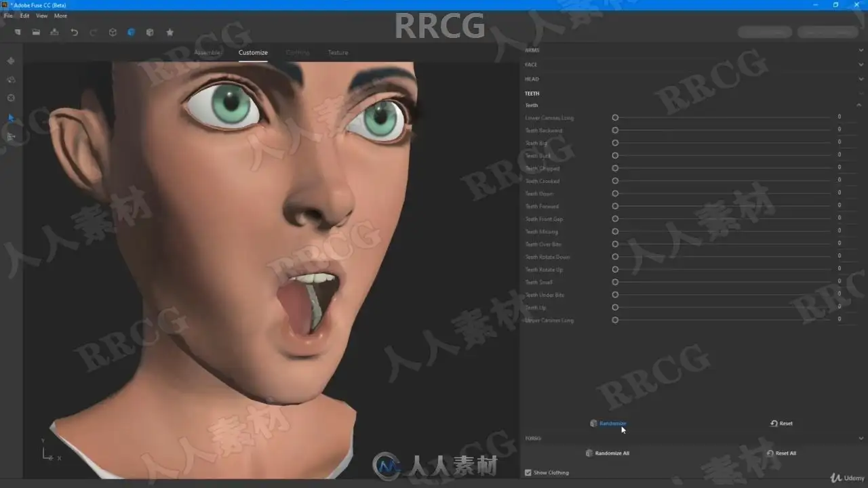Switch to the Clothing tab
The width and height of the screenshot is (868, 488).
pos(298,52)
